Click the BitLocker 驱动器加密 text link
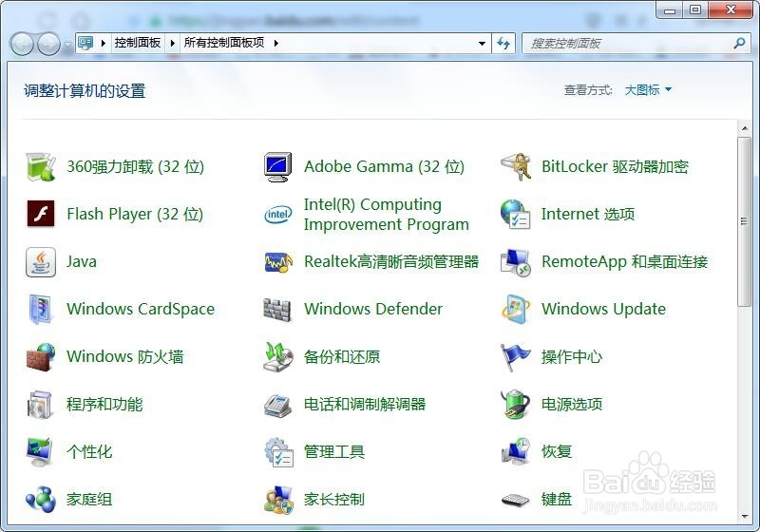 615,166
